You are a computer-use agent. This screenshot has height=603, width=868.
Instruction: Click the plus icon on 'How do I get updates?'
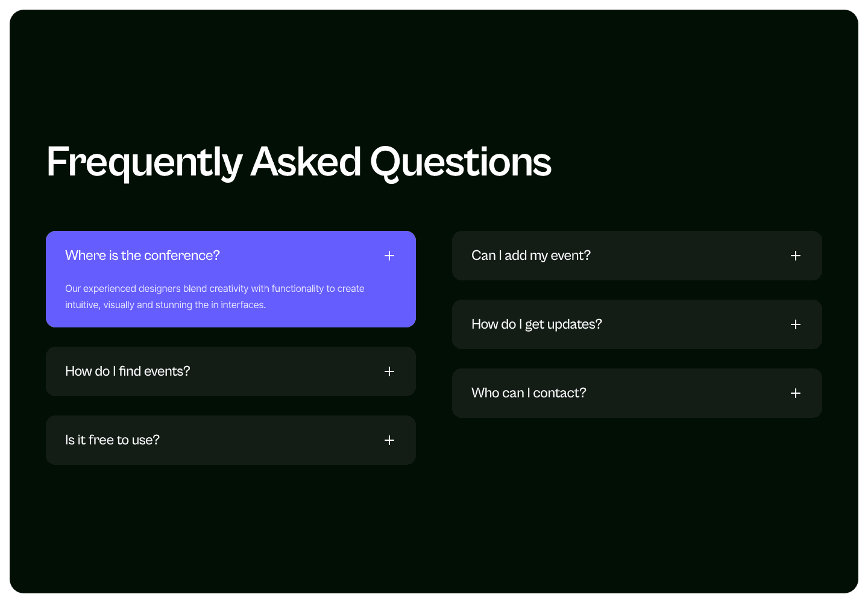click(x=796, y=324)
